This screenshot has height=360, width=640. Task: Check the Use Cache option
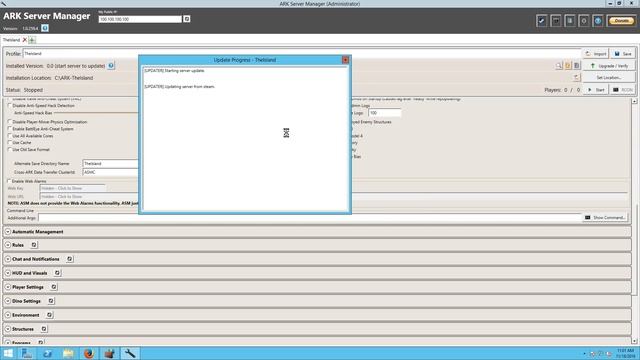[10, 142]
